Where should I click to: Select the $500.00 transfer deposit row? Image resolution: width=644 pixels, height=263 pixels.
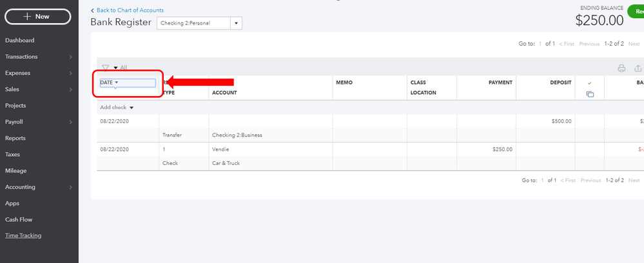(x=370, y=128)
